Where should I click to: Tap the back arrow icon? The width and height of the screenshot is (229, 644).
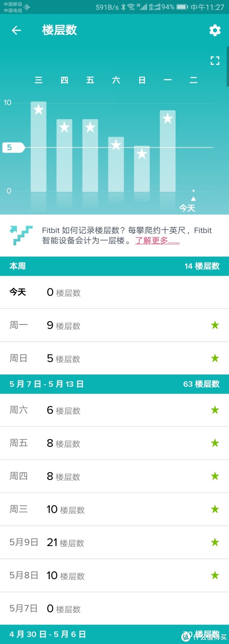(x=16, y=30)
